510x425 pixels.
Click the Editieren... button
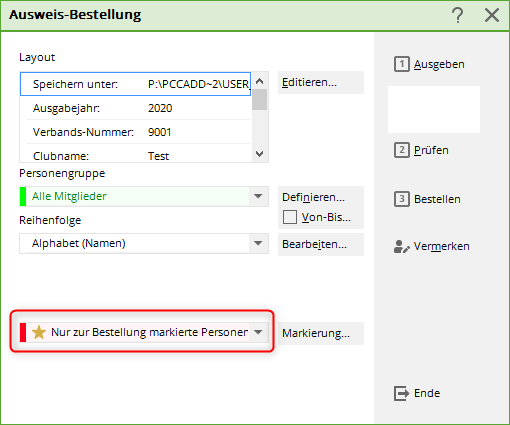click(x=321, y=82)
